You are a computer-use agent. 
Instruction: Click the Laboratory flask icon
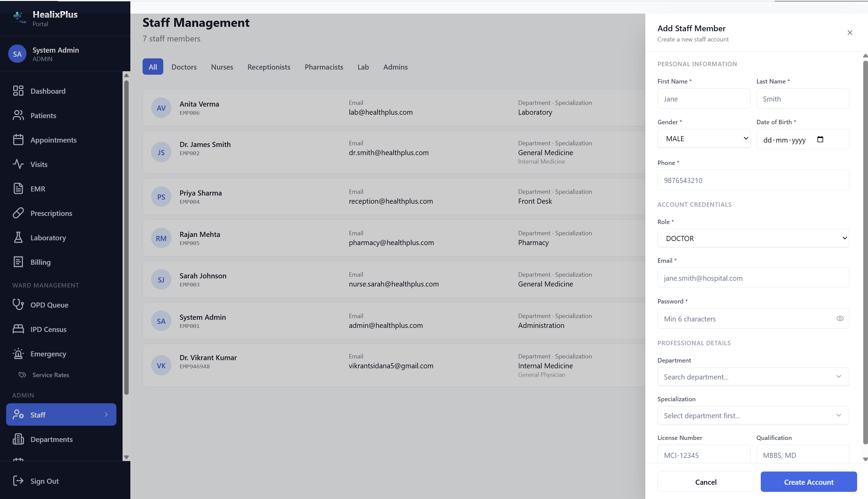tap(18, 238)
